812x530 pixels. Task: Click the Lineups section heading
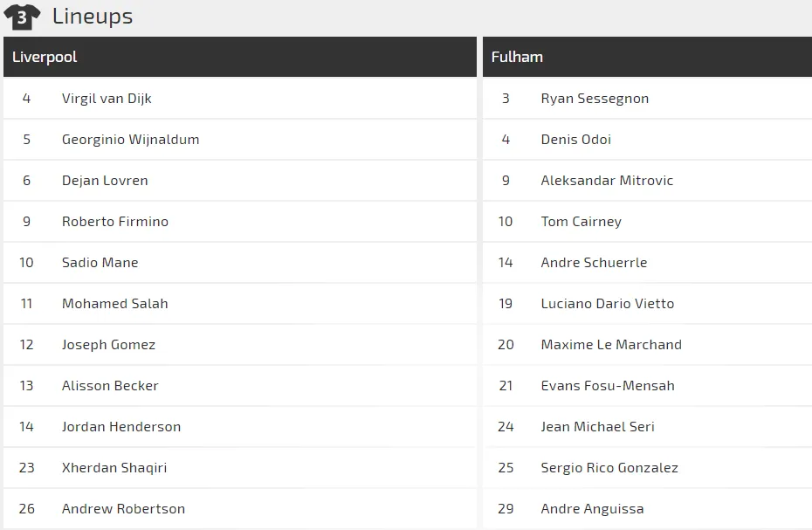coord(93,17)
